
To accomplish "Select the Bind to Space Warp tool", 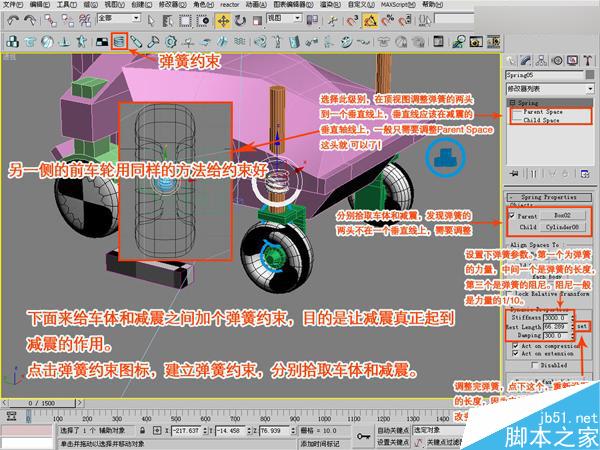I will click(x=85, y=20).
